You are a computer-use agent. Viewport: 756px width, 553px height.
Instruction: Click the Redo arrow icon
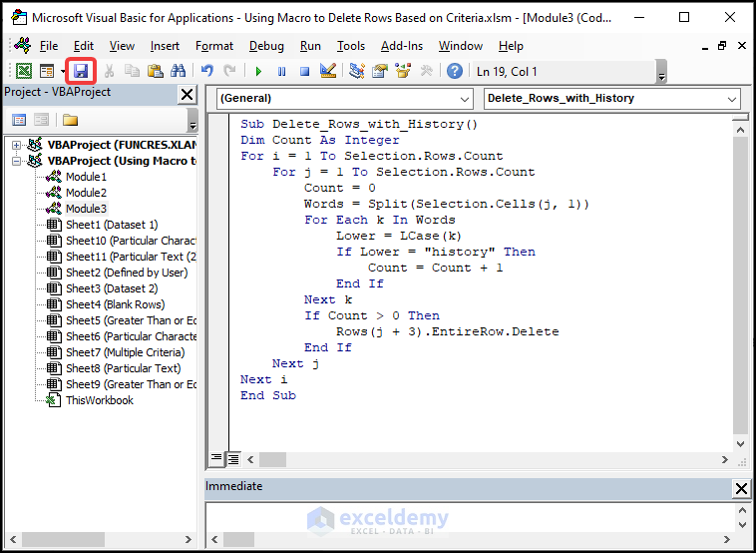point(229,72)
